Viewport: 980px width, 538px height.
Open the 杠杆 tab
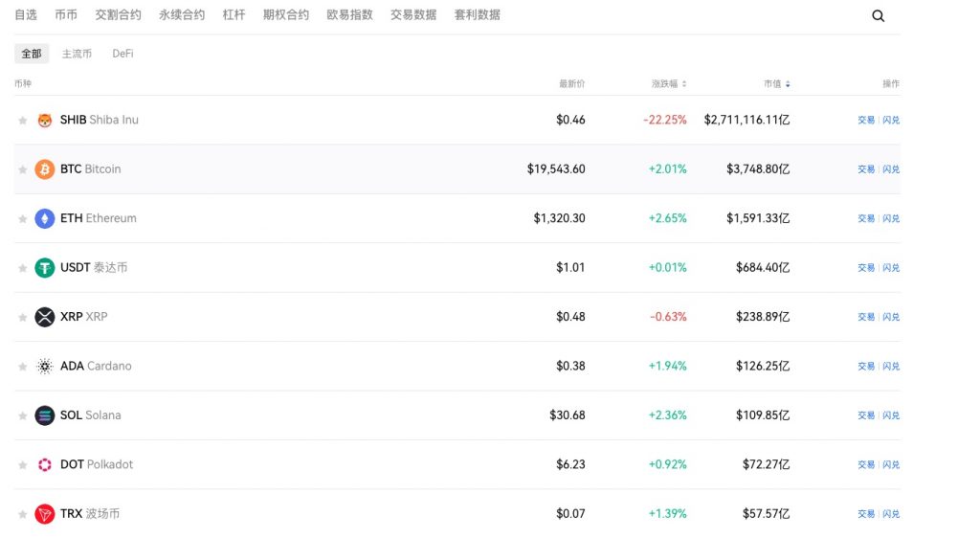[234, 15]
